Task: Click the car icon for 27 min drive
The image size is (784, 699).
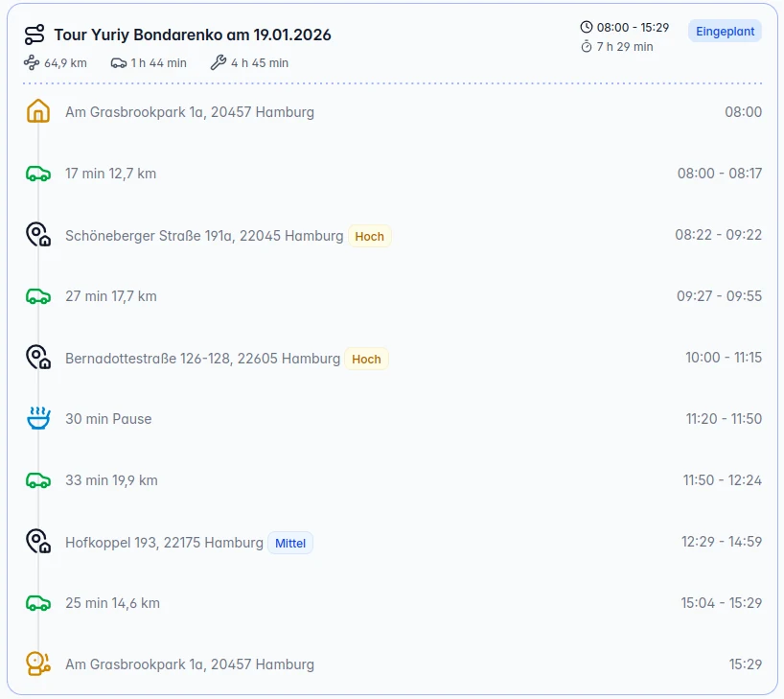Action: point(38,296)
